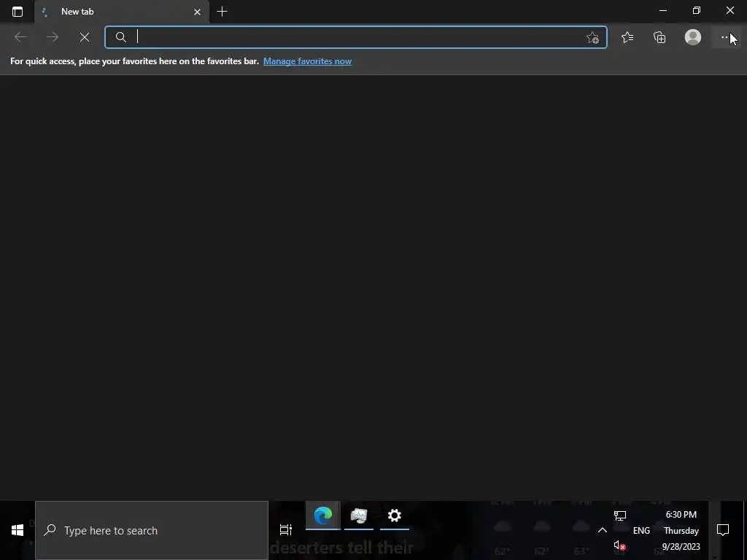Open the Windows Start menu
This screenshot has width=747, height=560.
tap(18, 530)
